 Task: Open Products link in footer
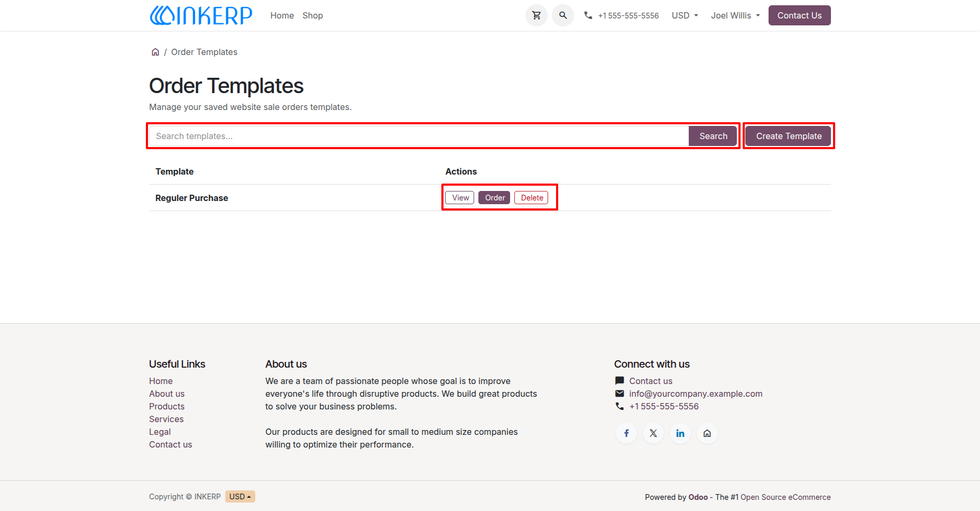point(167,406)
